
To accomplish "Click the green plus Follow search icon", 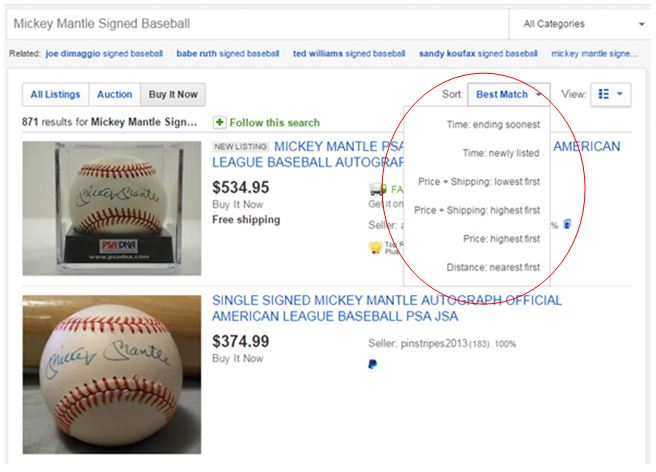I will coord(219,123).
